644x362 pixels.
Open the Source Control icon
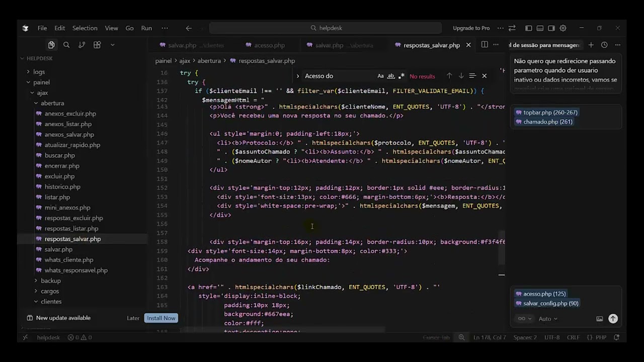(x=82, y=45)
